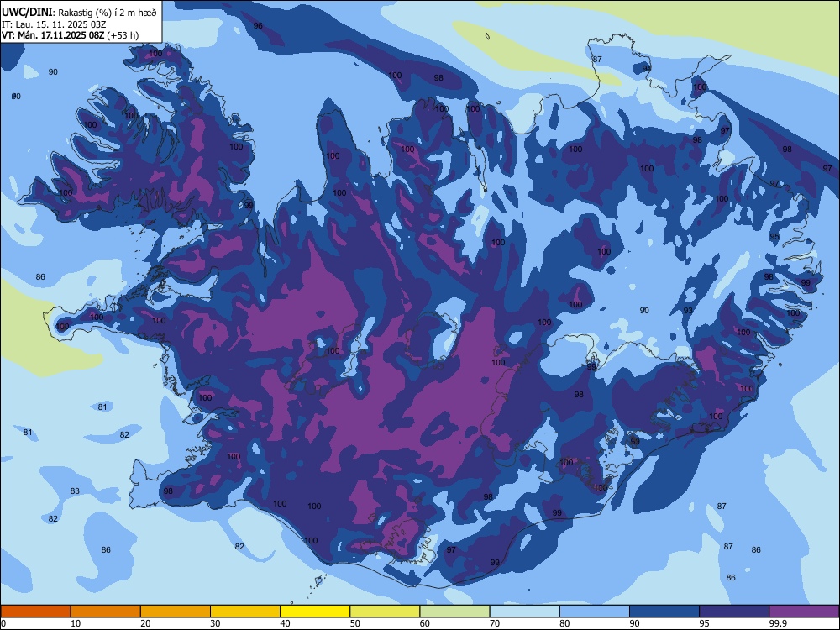840x630 pixels.
Task: Select the pale yellow 50–60 legend band
Action: tap(385, 612)
